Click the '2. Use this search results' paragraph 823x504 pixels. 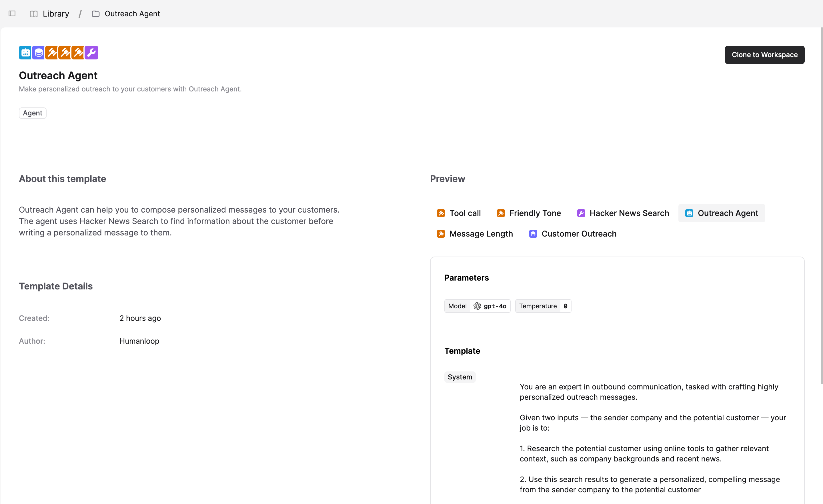[650, 485]
